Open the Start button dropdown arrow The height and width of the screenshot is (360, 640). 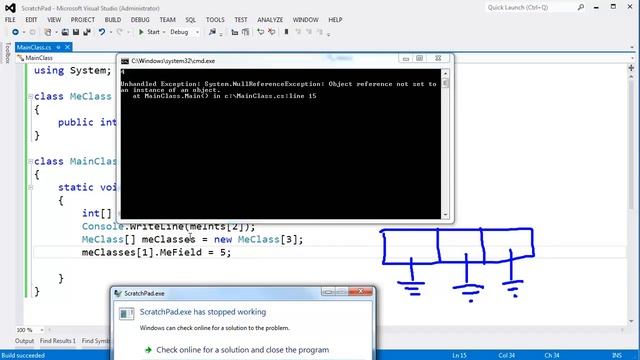164,32
